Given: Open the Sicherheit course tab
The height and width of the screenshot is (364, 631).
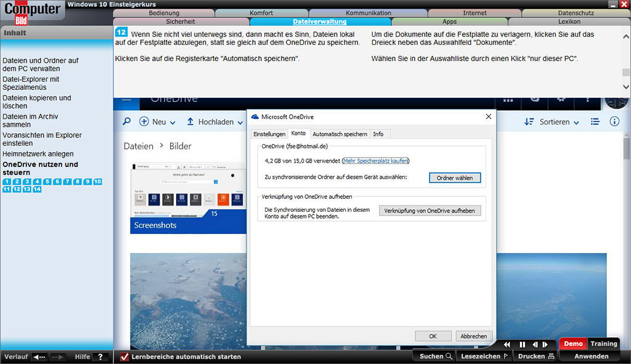Looking at the screenshot, I should [181, 22].
